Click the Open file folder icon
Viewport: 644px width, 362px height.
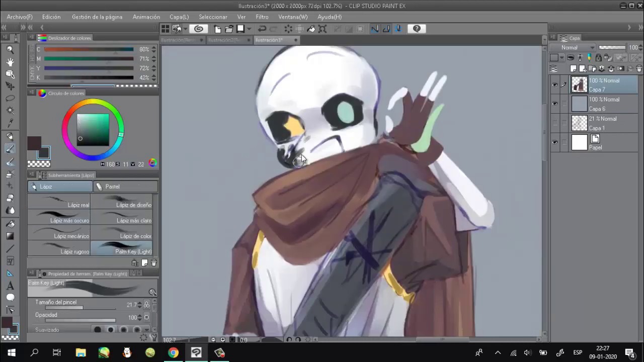click(x=229, y=29)
